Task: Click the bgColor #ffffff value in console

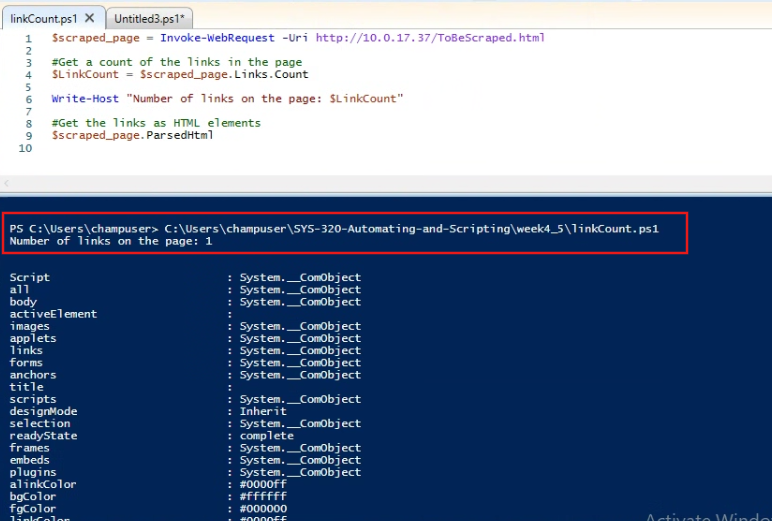Action: pyautogui.click(x=263, y=497)
